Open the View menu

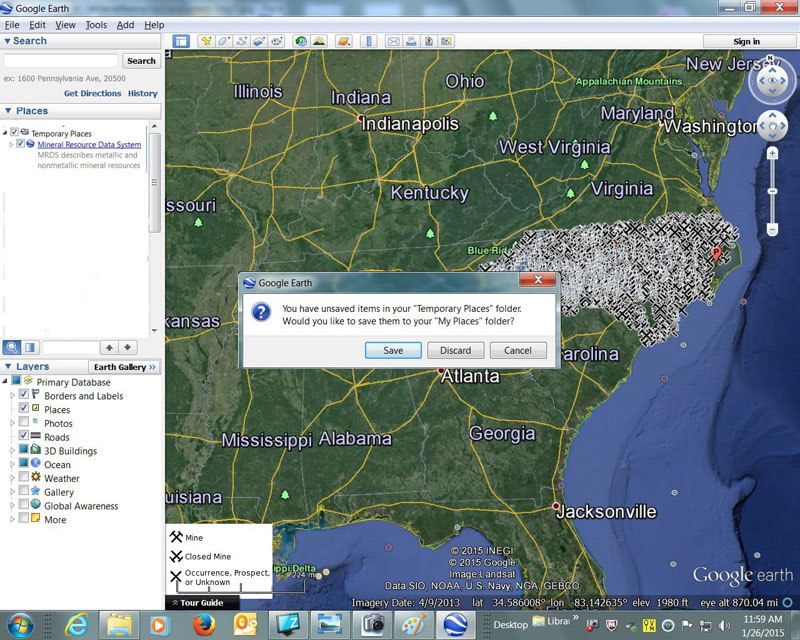(65, 25)
